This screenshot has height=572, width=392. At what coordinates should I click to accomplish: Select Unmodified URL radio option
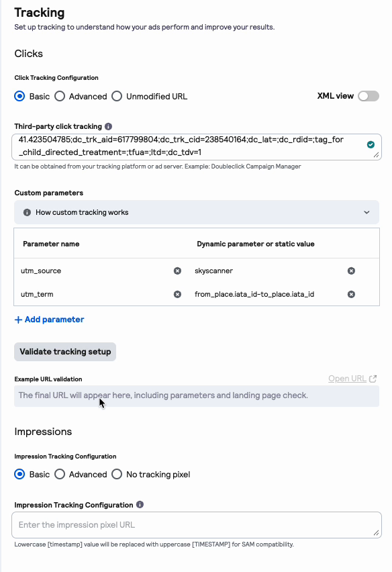pos(117,96)
